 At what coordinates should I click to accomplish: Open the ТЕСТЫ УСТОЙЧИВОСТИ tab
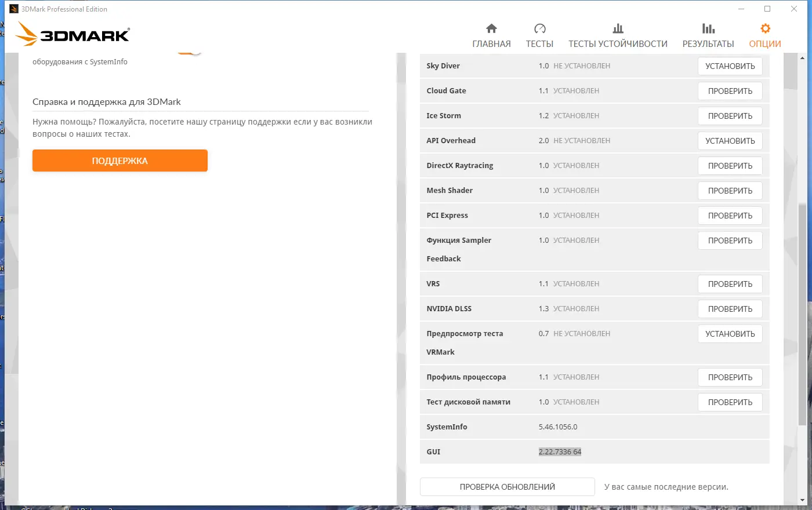618,36
